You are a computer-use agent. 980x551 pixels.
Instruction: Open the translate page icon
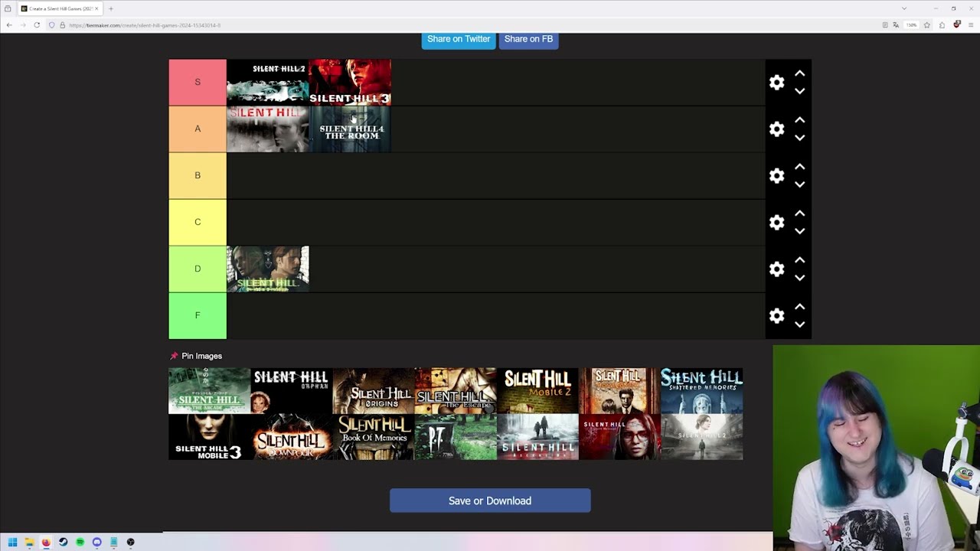tap(897, 25)
